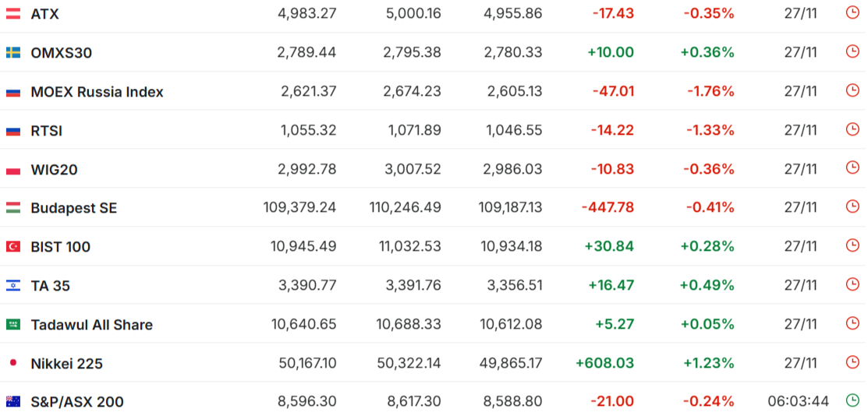This screenshot has width=868, height=416.
Task: Click the clock icon in Budapest SE row
Action: point(852,206)
